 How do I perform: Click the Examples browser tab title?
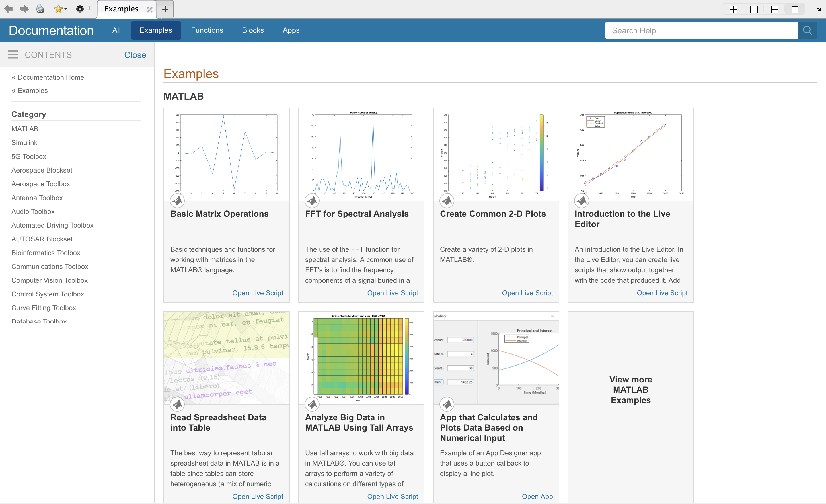pyautogui.click(x=121, y=9)
